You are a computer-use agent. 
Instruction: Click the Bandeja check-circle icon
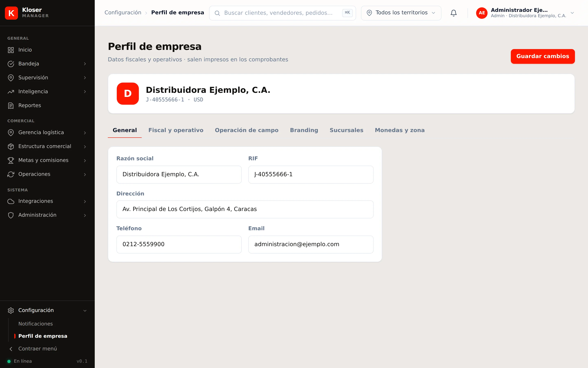pyautogui.click(x=11, y=64)
